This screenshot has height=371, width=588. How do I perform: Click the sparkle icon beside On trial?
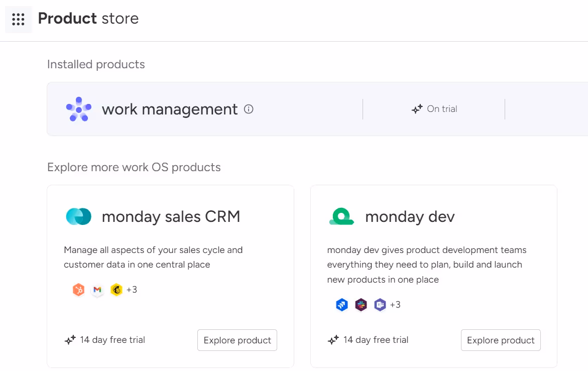[417, 109]
